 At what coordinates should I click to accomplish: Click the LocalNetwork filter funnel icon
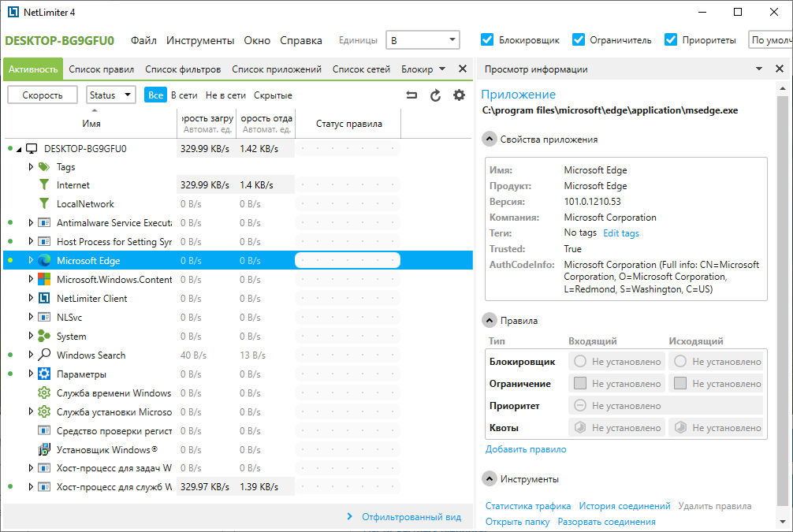point(44,204)
